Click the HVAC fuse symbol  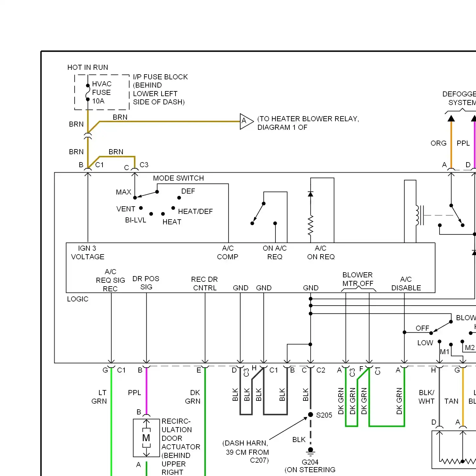(88, 92)
